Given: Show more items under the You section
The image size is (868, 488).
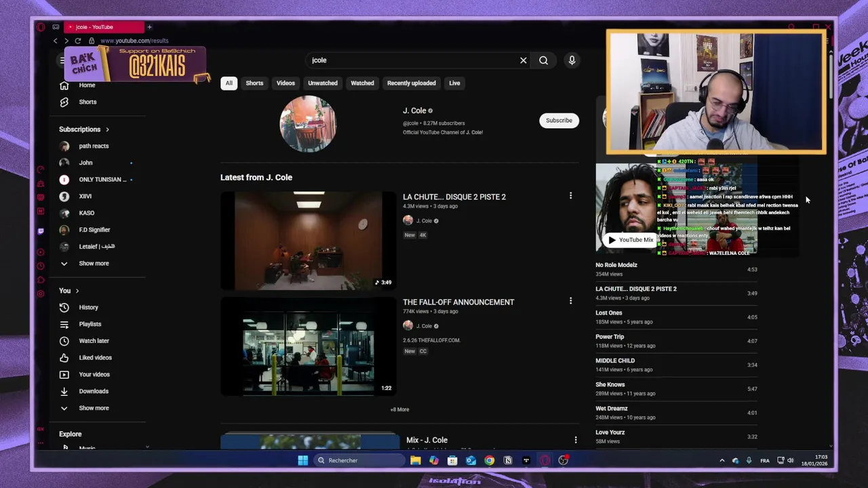Looking at the screenshot, I should [x=94, y=408].
